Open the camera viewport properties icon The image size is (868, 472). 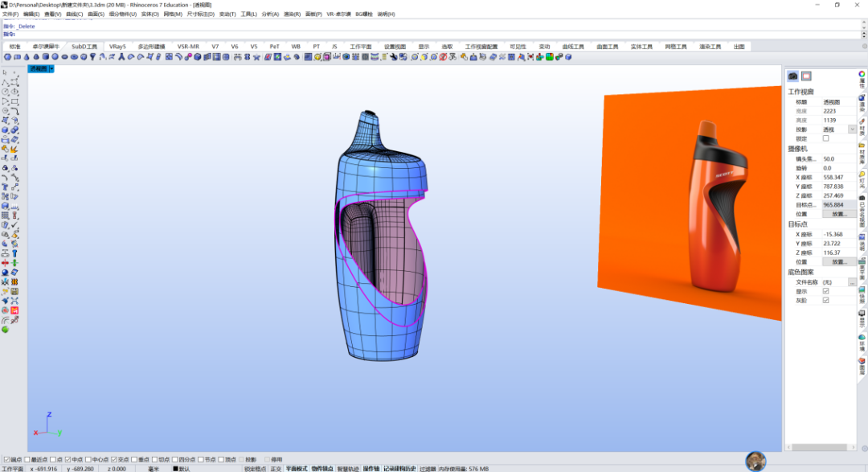(793, 76)
